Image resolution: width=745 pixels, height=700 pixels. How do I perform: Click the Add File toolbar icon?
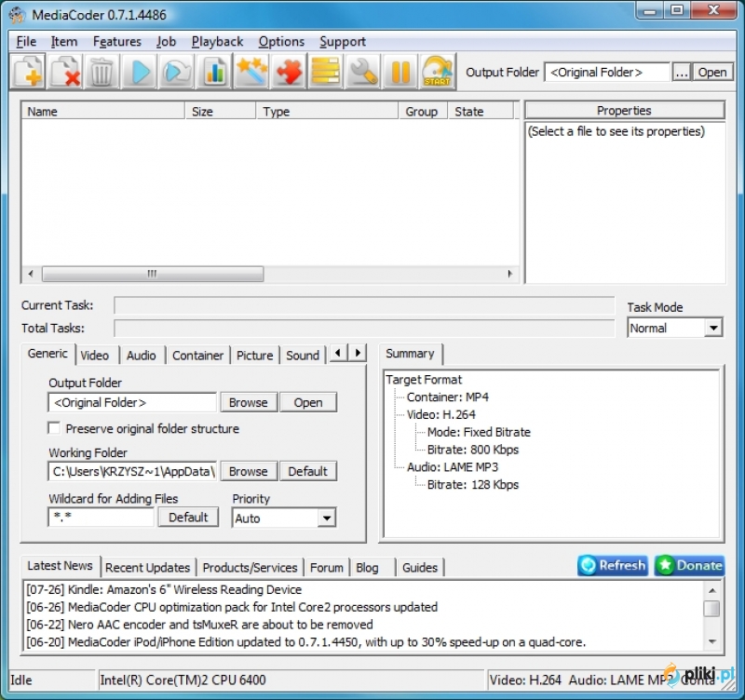[x=28, y=72]
